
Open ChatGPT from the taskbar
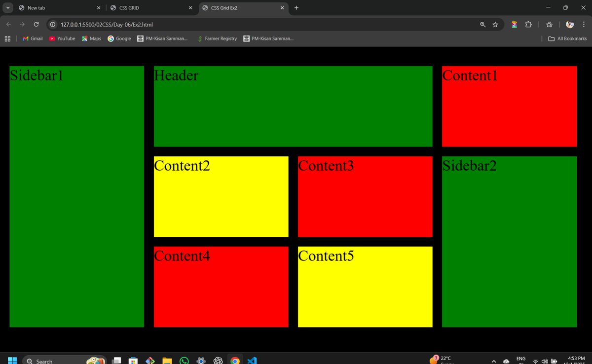tap(219, 361)
